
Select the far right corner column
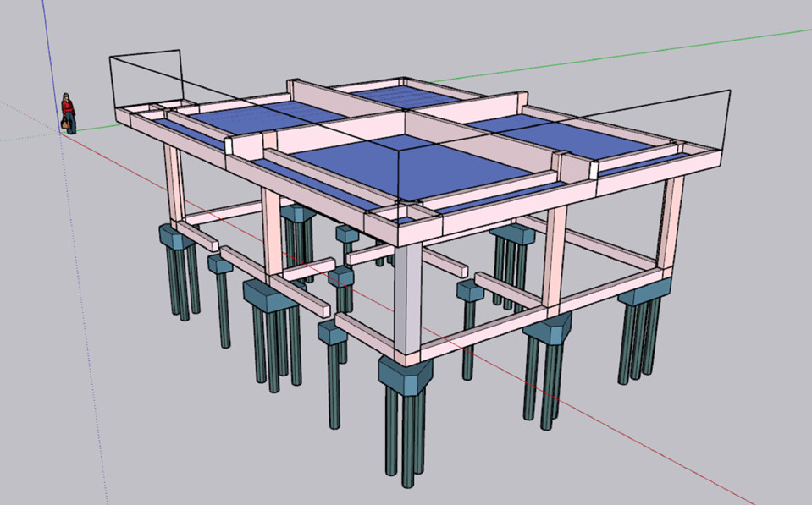pos(670,222)
